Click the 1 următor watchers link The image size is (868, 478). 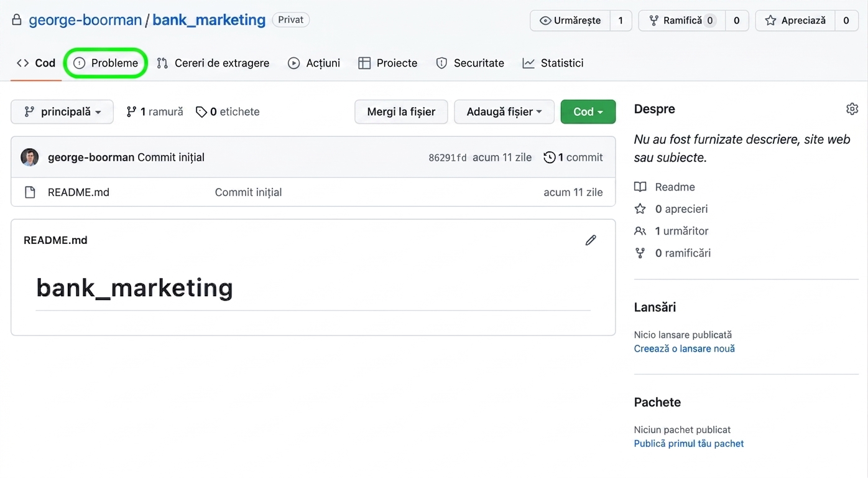click(672, 231)
